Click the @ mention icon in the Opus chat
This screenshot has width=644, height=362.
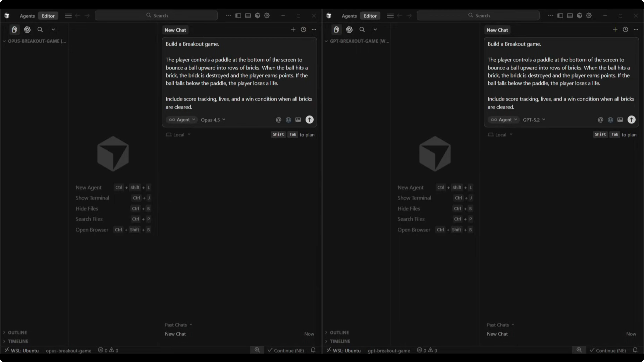click(x=278, y=120)
